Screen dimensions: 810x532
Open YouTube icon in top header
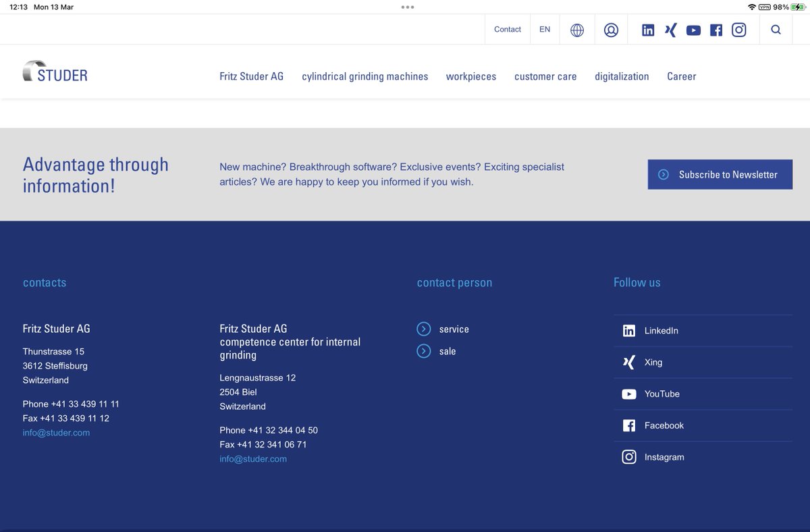tap(693, 30)
